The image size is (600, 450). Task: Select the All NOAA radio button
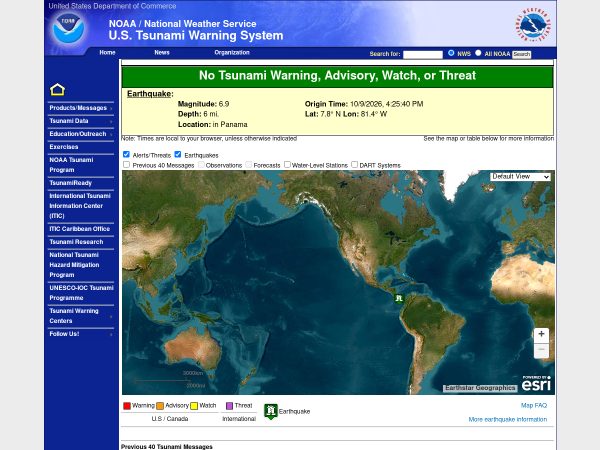point(478,53)
